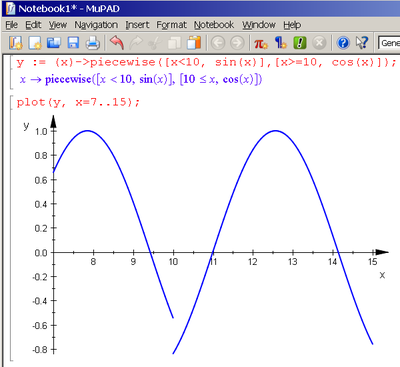
Task: Open the style combo box showing Gene
Action: coord(389,43)
